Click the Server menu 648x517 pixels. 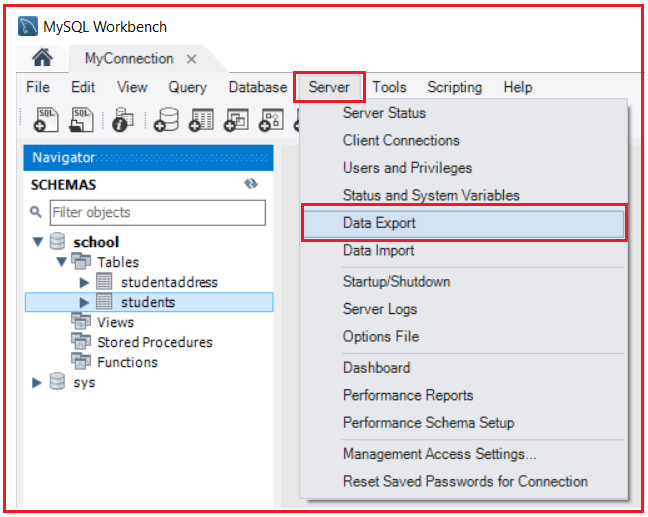click(329, 87)
